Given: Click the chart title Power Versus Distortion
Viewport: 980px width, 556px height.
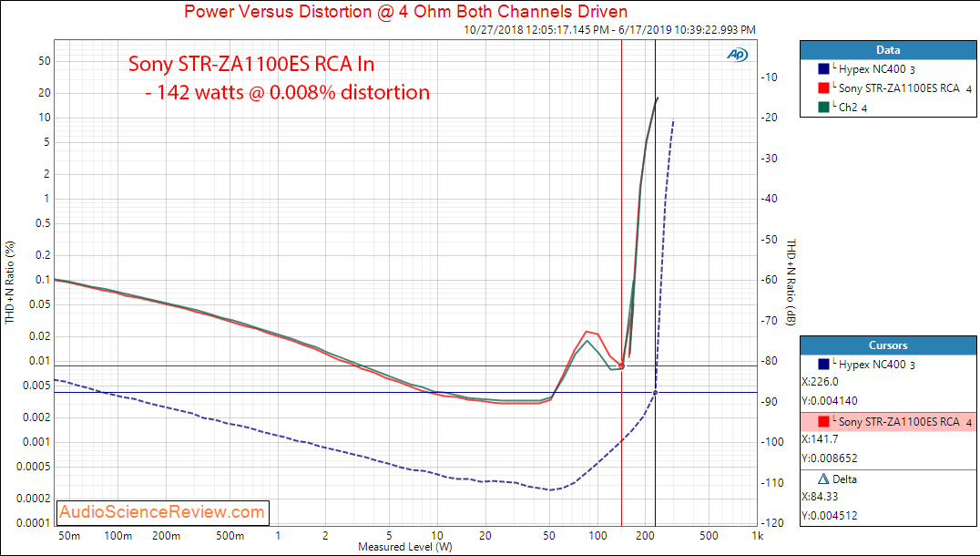Looking at the screenshot, I should coord(405,11).
